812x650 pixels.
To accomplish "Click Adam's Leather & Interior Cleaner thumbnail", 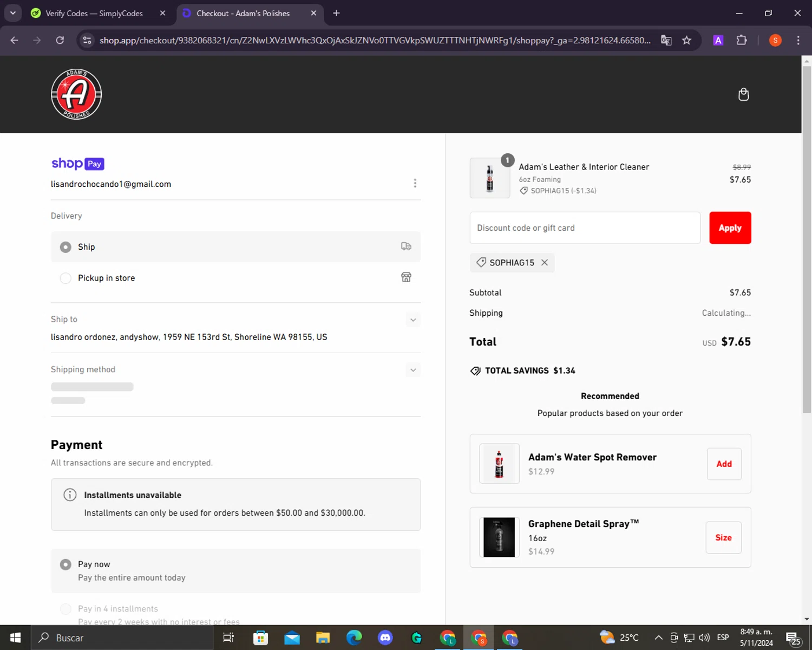I will point(490,178).
